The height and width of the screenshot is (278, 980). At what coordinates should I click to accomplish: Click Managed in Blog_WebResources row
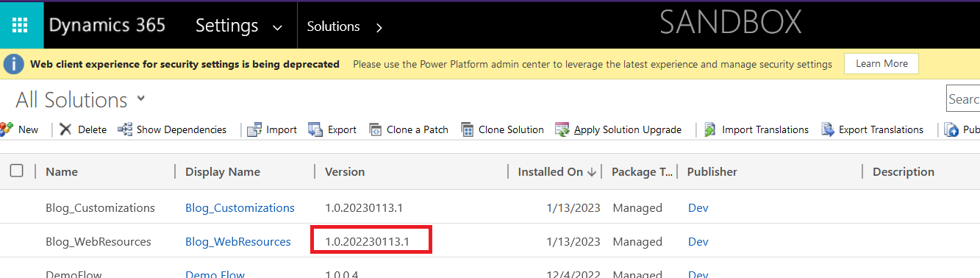[x=637, y=242]
